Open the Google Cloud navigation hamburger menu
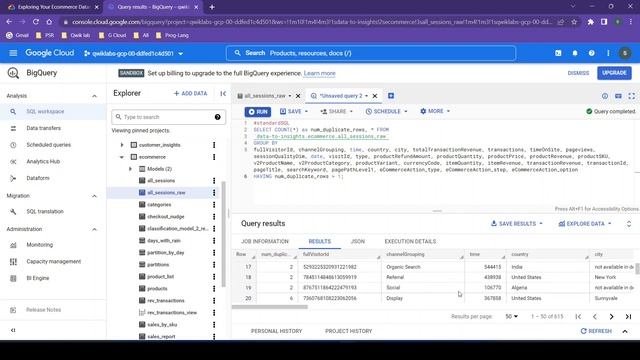Image resolution: width=640 pixels, height=360 pixels. click(x=13, y=53)
